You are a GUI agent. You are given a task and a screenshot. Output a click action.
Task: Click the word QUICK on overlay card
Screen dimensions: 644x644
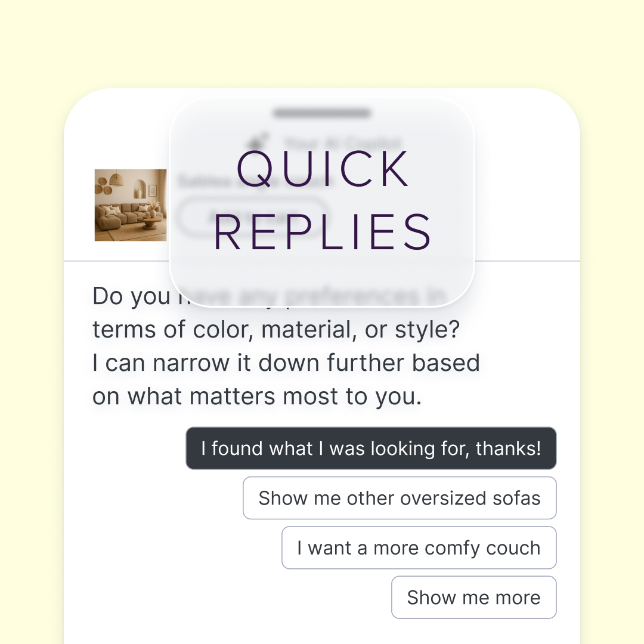[x=323, y=169]
